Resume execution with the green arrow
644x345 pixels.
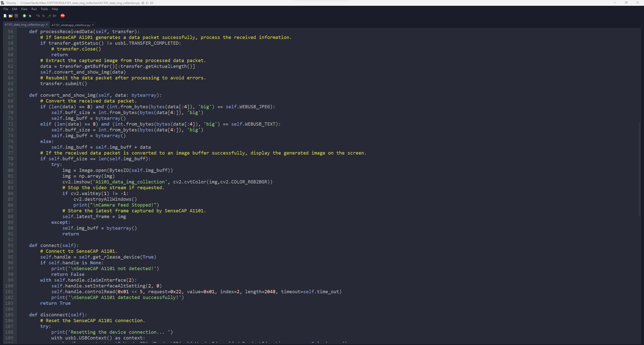pyautogui.click(x=55, y=16)
